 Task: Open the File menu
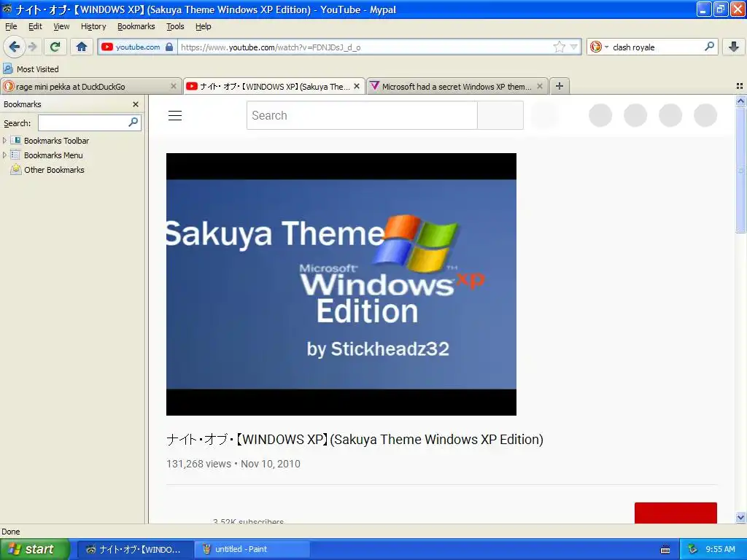(11, 26)
